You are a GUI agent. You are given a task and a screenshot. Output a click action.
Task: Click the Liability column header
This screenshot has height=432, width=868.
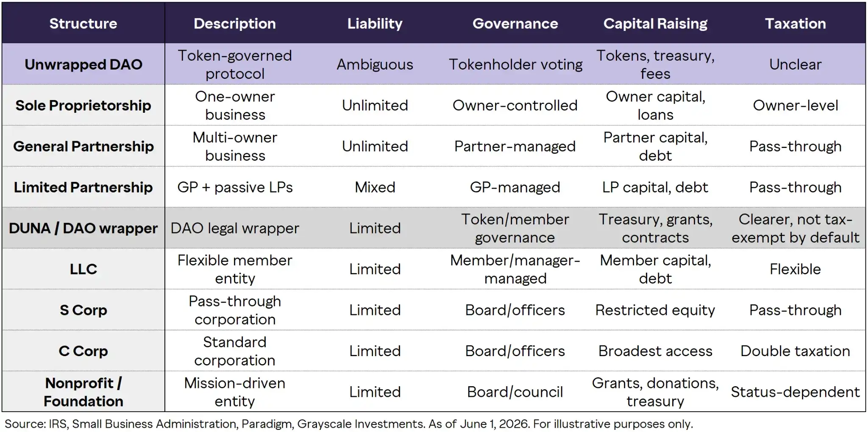[375, 23]
